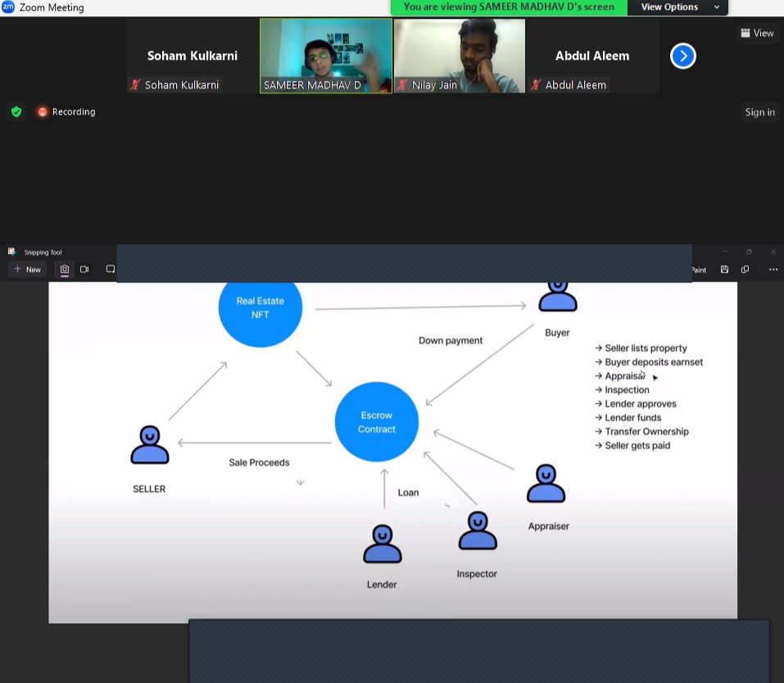Click Nilay Jain's muted microphone icon
Screen dimensions: 784x683
[x=402, y=84]
